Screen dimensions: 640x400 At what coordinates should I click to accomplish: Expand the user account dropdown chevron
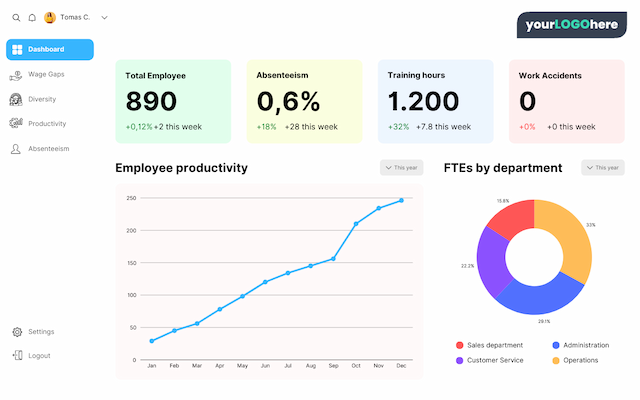[x=105, y=17]
